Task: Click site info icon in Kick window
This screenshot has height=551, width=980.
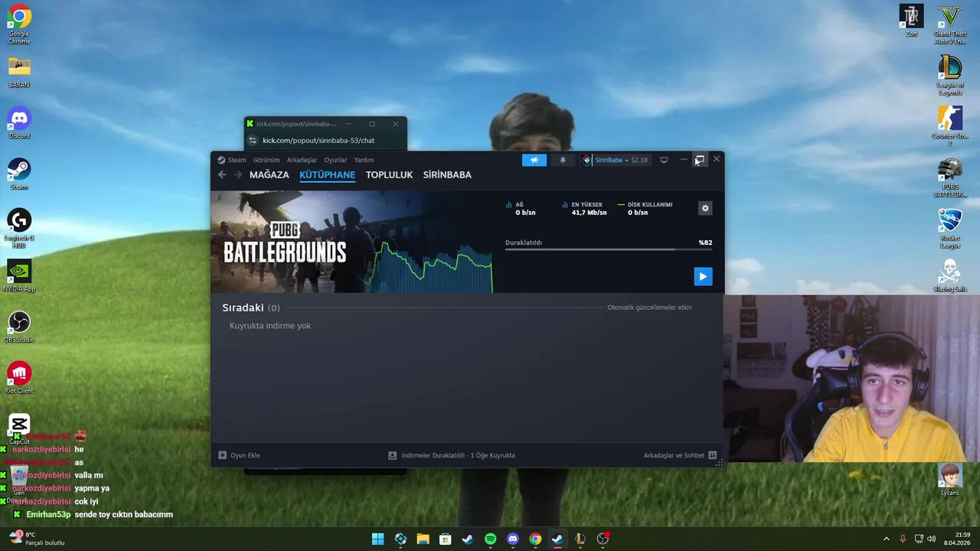Action: coord(253,141)
